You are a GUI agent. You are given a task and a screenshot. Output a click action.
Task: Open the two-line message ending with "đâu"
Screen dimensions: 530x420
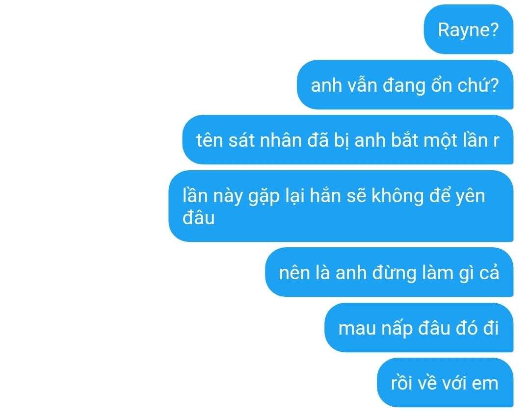click(x=341, y=206)
